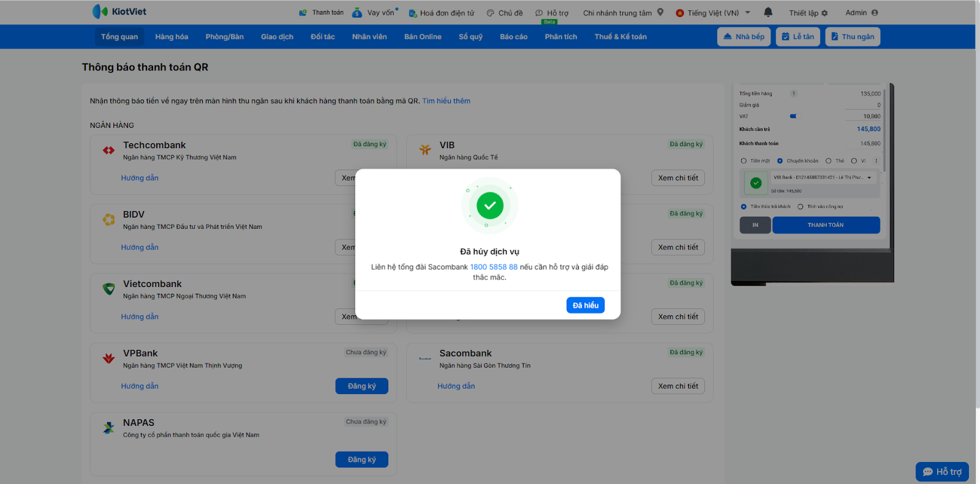980x484 pixels.
Task: Open Hướng dẫn for Techcombank
Action: click(x=140, y=178)
